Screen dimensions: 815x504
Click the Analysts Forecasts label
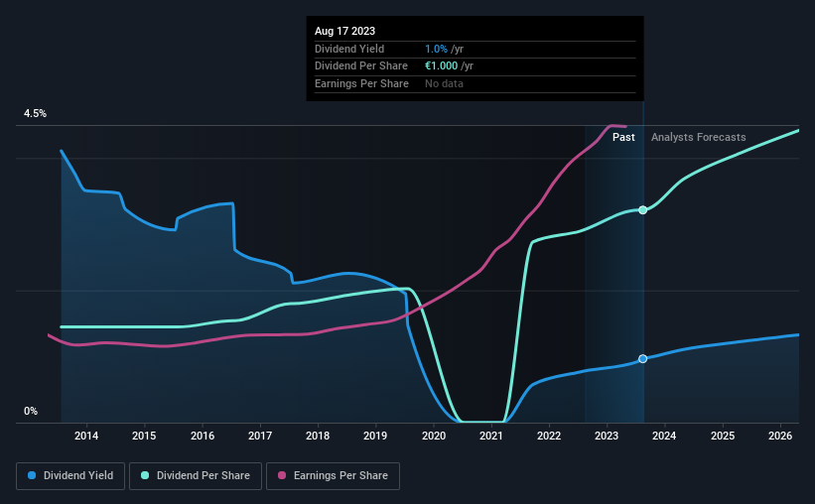point(699,137)
